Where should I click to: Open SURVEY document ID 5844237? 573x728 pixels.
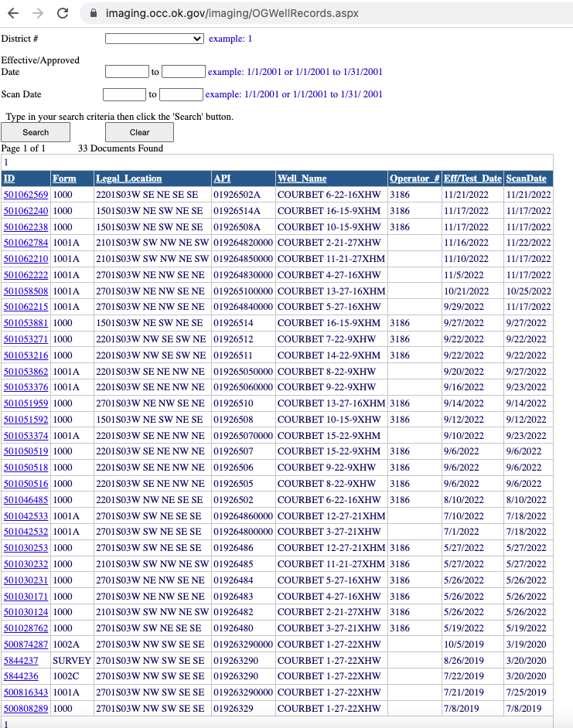21,660
